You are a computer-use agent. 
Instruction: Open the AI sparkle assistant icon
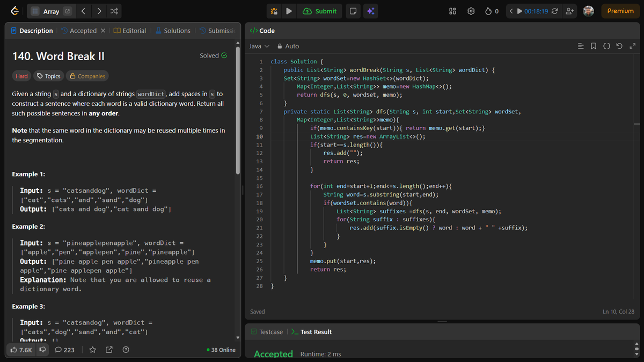(x=371, y=11)
